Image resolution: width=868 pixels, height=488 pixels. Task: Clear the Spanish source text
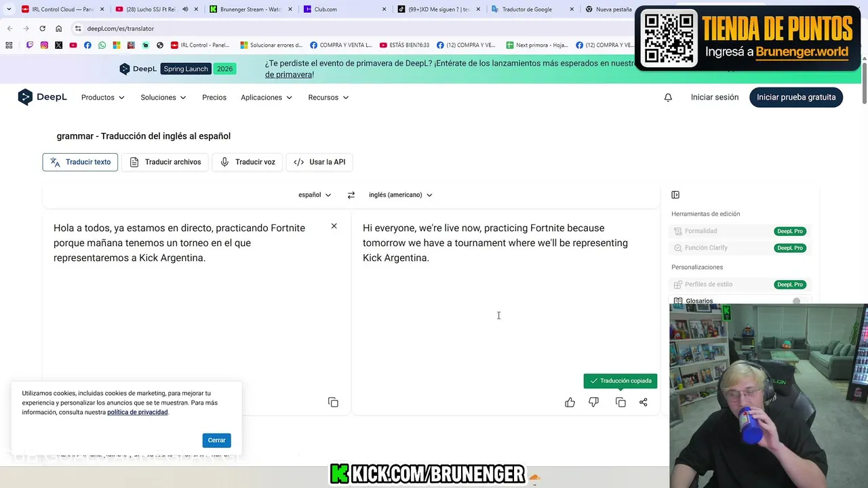point(334,226)
